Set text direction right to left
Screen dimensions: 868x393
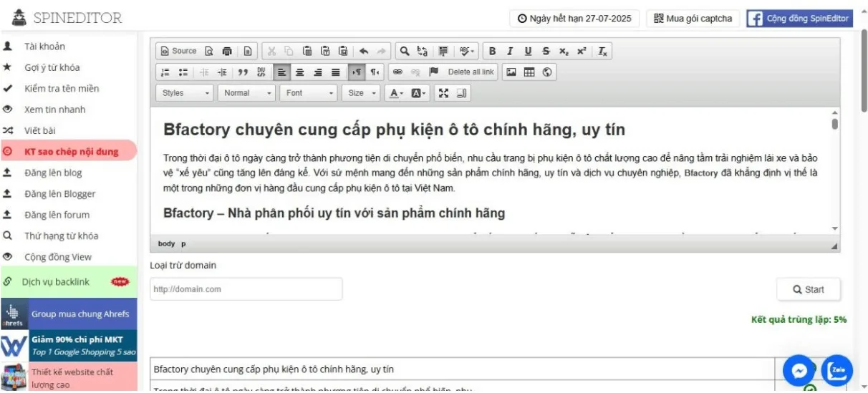coord(375,72)
